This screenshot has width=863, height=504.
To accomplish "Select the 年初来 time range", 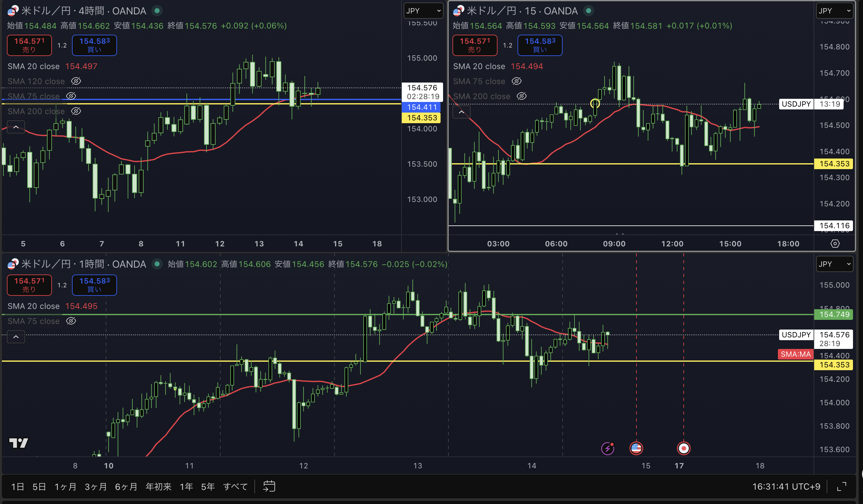I will coord(158,486).
